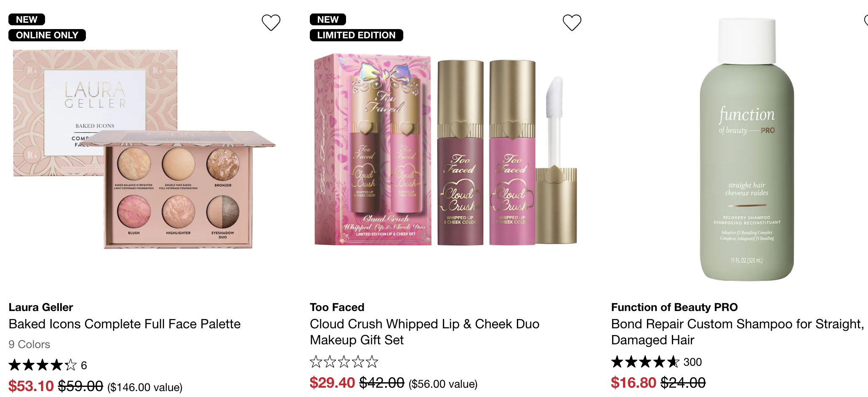This screenshot has height=397, width=868.
Task: View the 9 Colors options for palette
Action: pos(29,344)
